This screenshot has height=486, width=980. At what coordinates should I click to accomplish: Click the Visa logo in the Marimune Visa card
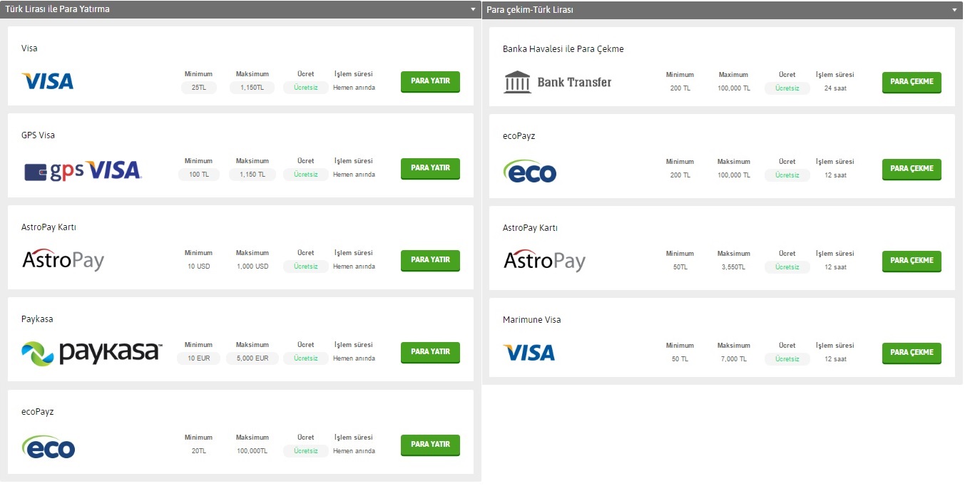pyautogui.click(x=529, y=353)
